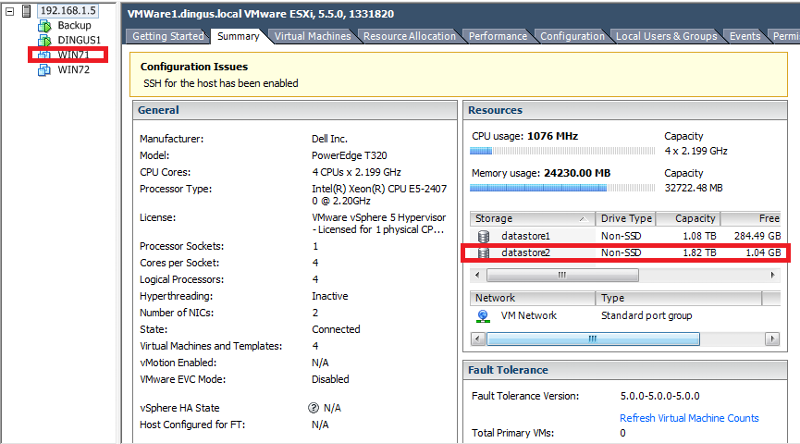The width and height of the screenshot is (800, 444).
Task: Open the Virtual Machines tab
Action: tap(313, 36)
